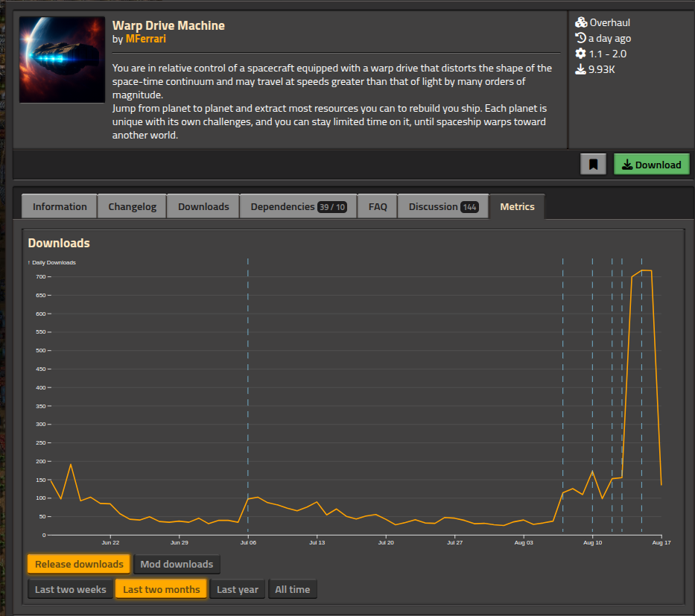Screen dimensions: 695x616
Task: Open the Dependencies tab
Action: tap(298, 206)
